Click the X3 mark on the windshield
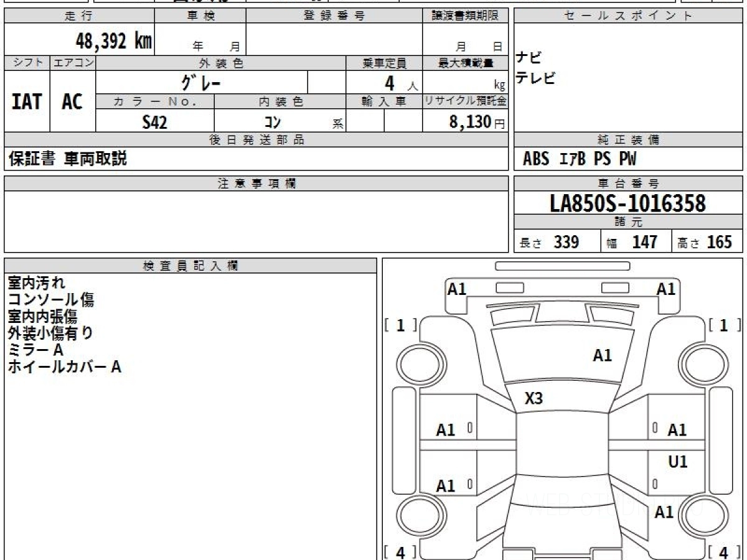This screenshot has width=747, height=560. pyautogui.click(x=533, y=399)
